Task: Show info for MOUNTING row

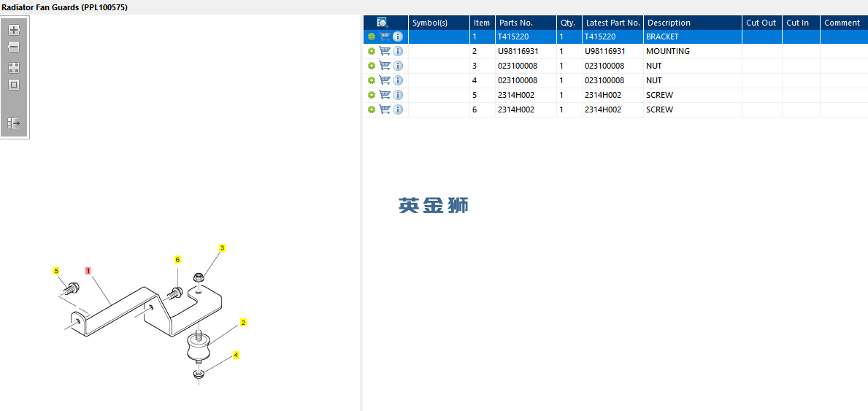Action: click(398, 51)
